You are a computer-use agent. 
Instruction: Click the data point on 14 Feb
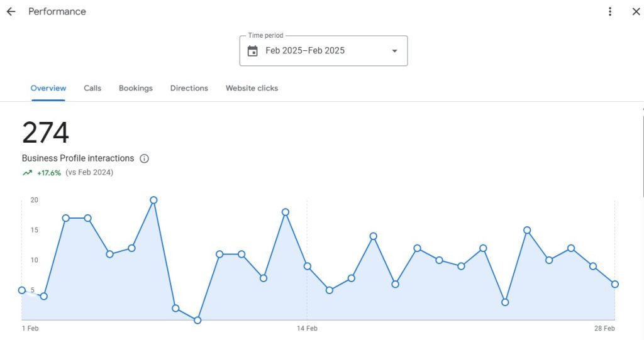[x=307, y=266]
